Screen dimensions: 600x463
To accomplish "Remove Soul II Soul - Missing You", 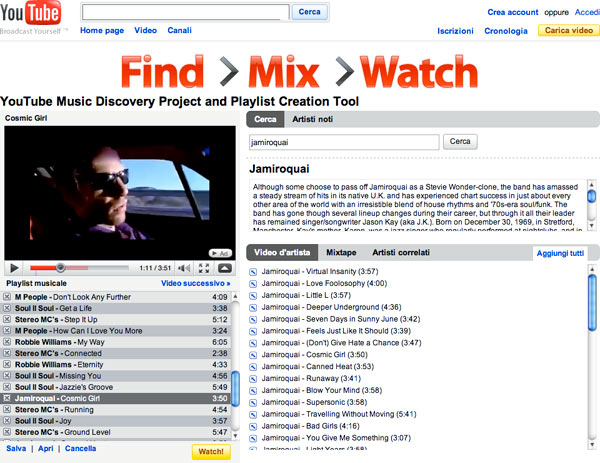I will click(7, 375).
